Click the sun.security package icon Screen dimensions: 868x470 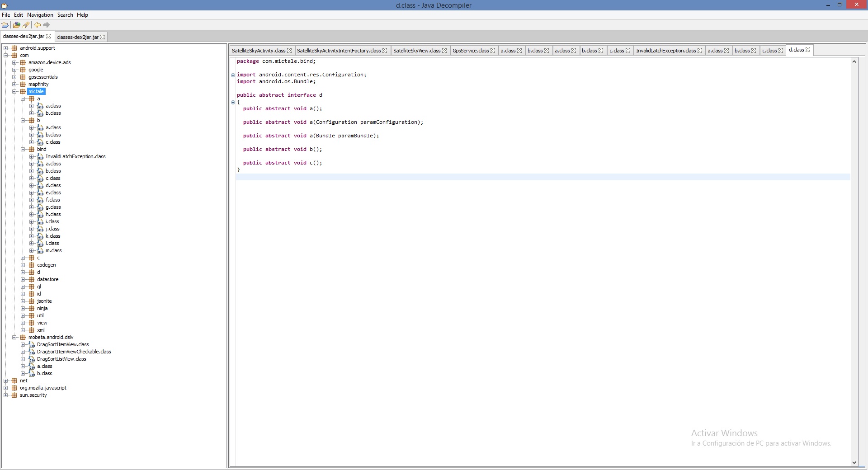pyautogui.click(x=14, y=395)
